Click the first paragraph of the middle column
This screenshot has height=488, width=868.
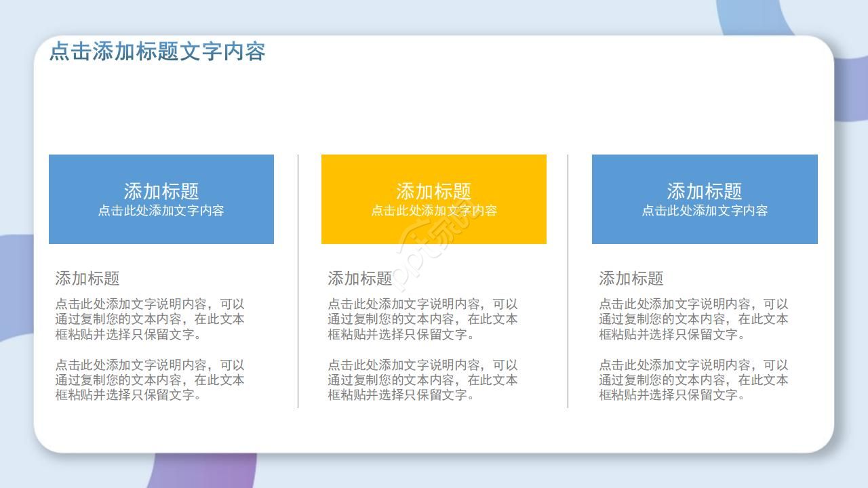pos(420,319)
